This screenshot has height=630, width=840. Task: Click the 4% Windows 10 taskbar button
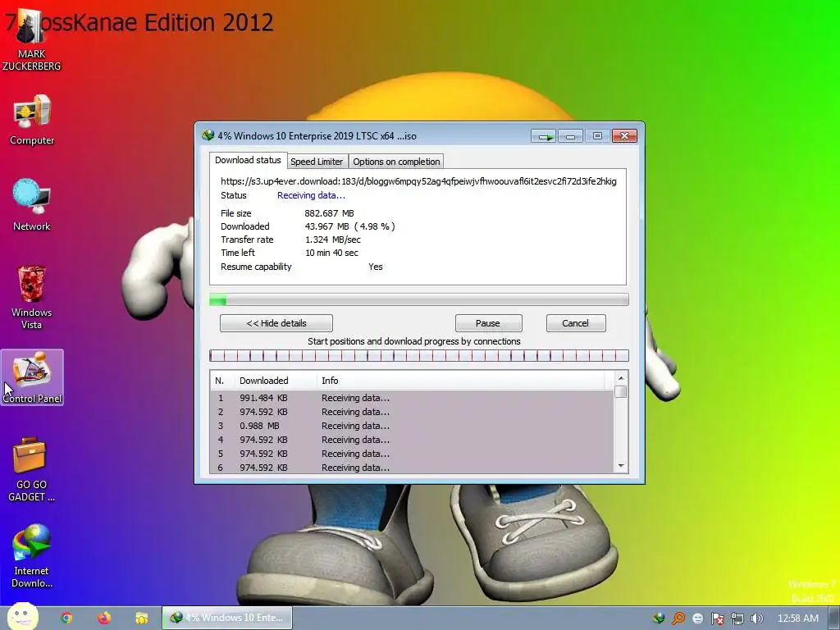[x=227, y=618]
